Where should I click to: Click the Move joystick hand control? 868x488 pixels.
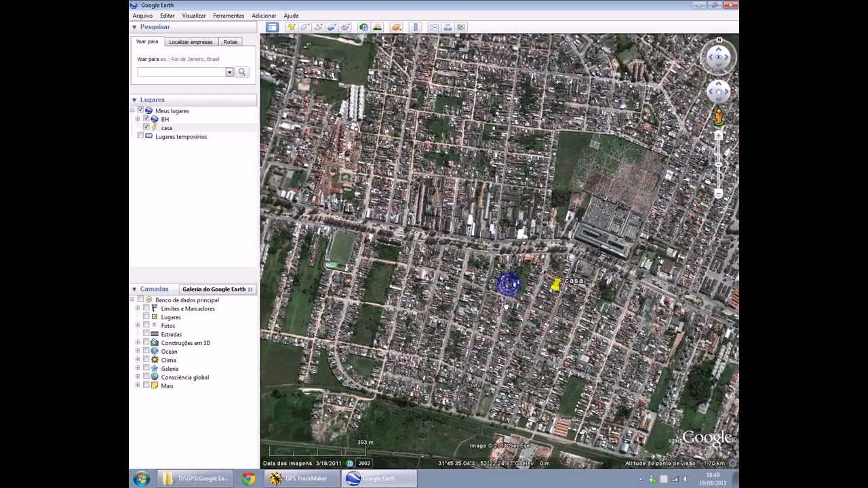(718, 91)
